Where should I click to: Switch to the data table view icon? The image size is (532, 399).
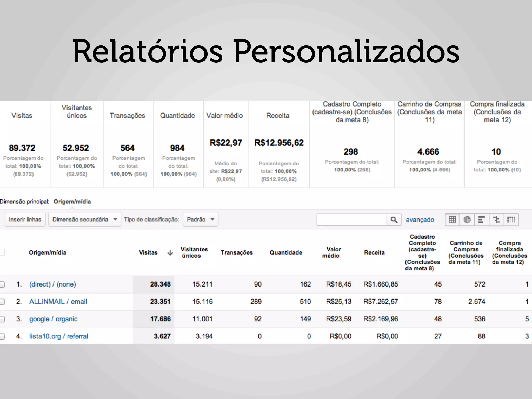pyautogui.click(x=452, y=220)
